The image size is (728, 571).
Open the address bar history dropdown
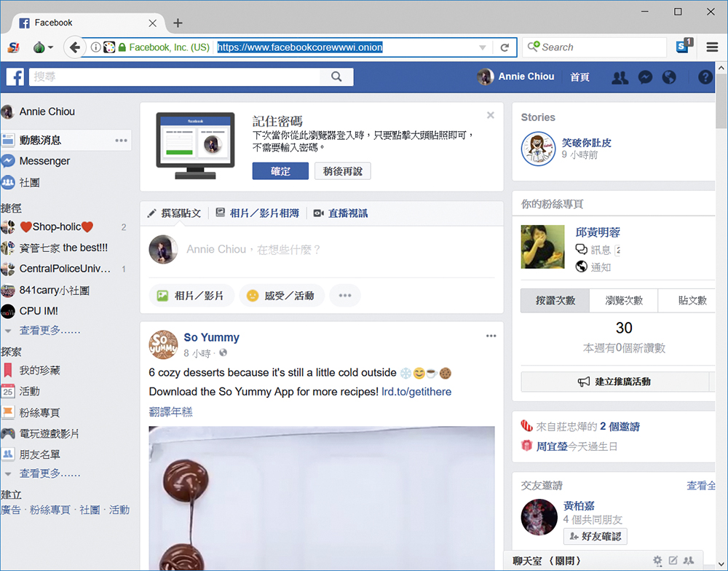(483, 47)
